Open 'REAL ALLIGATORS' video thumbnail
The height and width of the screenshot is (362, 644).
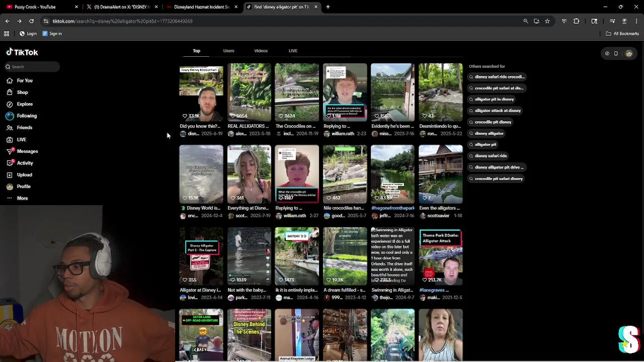(249, 93)
